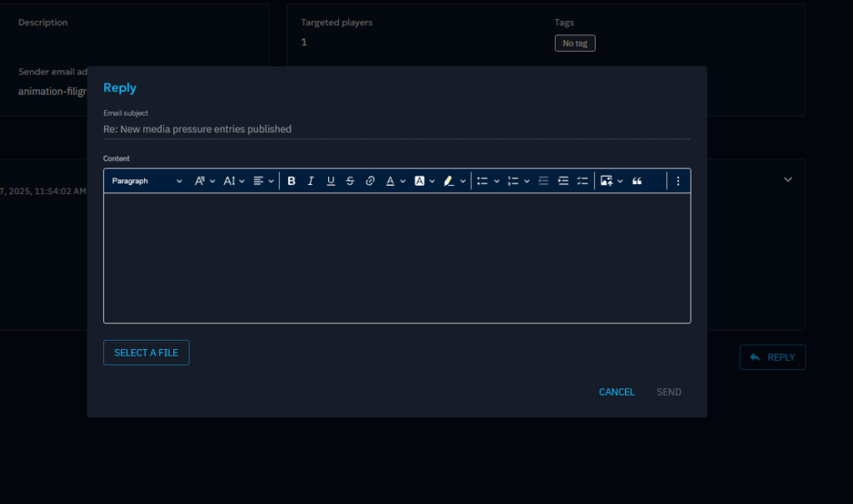Cancel the reply dialog
The height and width of the screenshot is (504, 853).
click(616, 392)
